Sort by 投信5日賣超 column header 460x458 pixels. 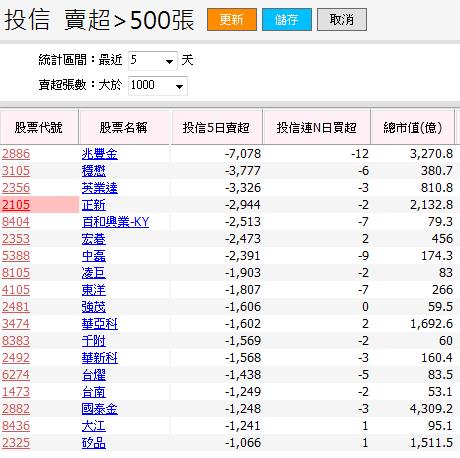click(x=216, y=127)
